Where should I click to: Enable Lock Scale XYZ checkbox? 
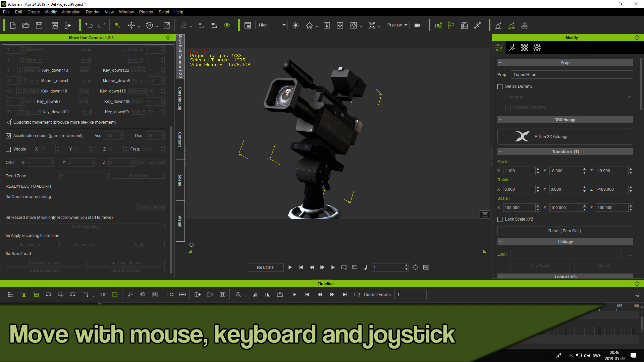tap(500, 219)
